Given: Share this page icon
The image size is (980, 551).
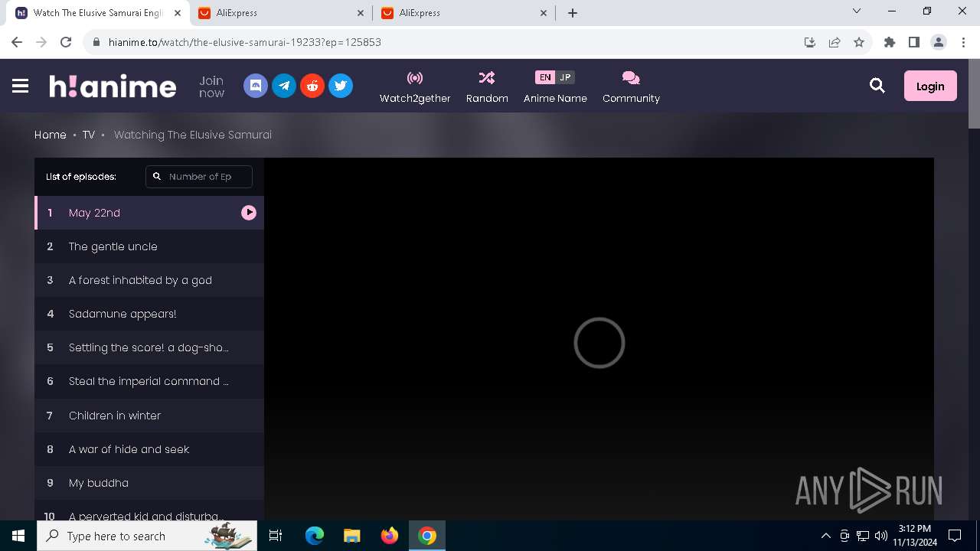Looking at the screenshot, I should (x=835, y=42).
